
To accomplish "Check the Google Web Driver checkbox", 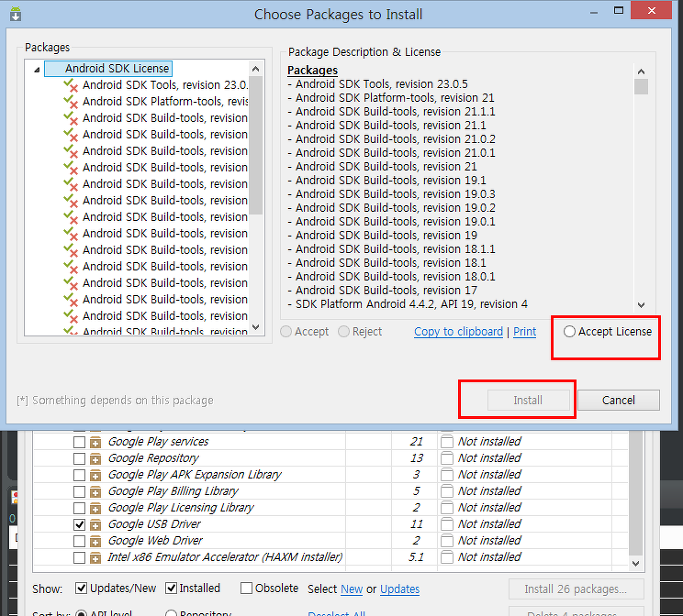I will tap(79, 541).
